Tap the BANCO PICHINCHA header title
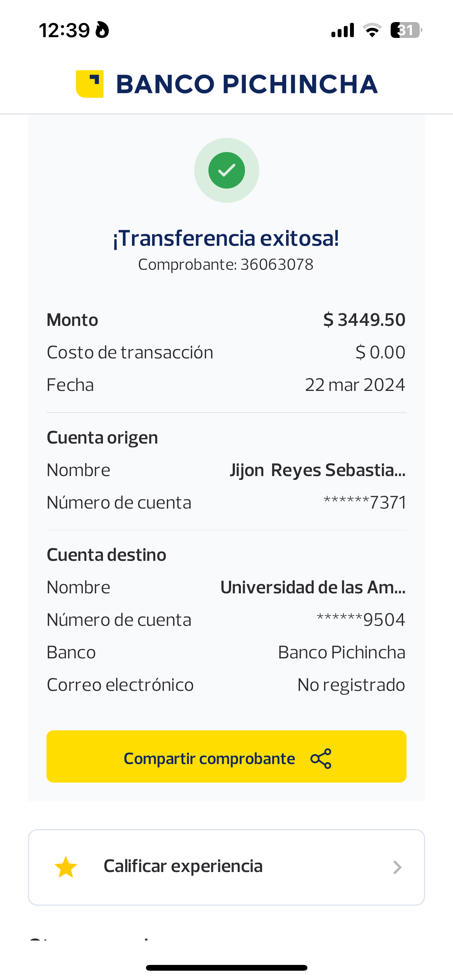The height and width of the screenshot is (980, 453). [247, 84]
